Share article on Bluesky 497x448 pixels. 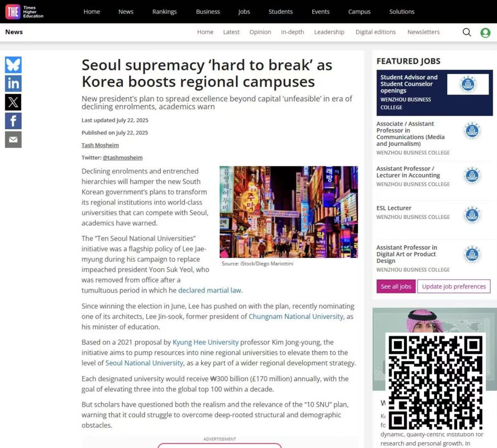tap(13, 65)
